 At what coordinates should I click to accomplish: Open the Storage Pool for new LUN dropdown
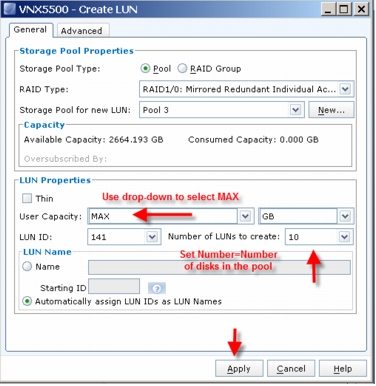coord(295,110)
